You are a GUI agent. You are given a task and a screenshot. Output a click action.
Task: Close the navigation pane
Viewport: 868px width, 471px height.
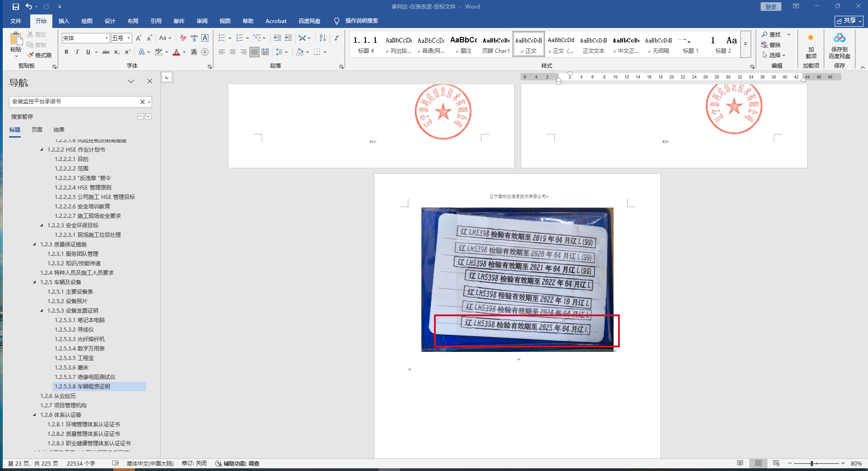tap(150, 81)
